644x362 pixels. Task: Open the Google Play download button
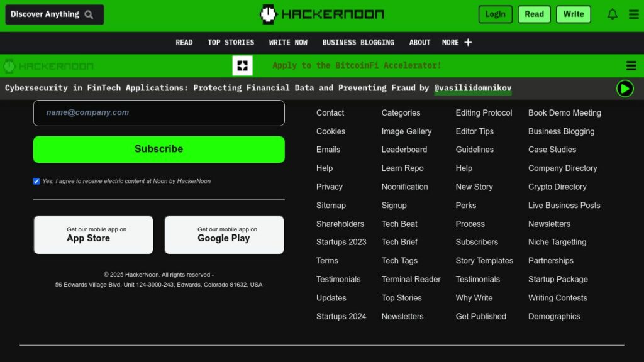[x=225, y=235]
